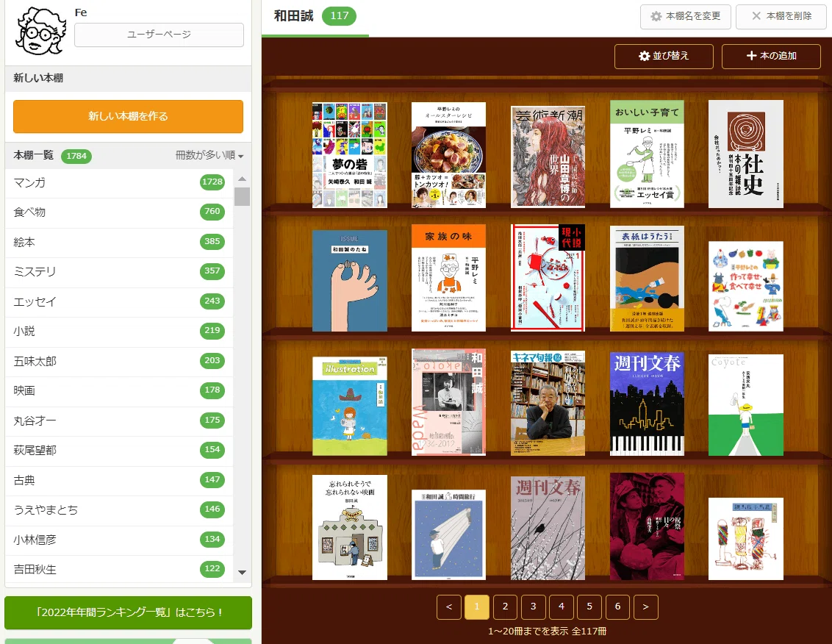Select the 小説 bookshelf
The image size is (832, 644).
point(119,332)
